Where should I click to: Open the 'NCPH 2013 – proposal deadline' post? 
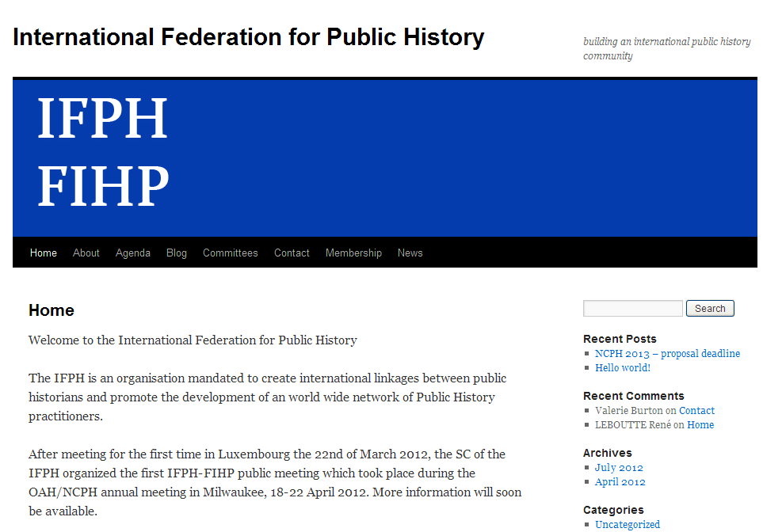tap(667, 353)
